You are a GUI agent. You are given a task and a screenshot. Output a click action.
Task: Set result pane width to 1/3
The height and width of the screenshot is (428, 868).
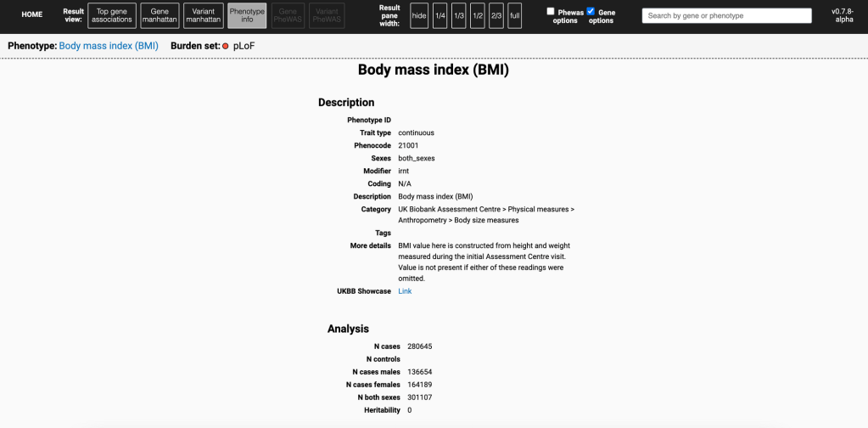459,15
